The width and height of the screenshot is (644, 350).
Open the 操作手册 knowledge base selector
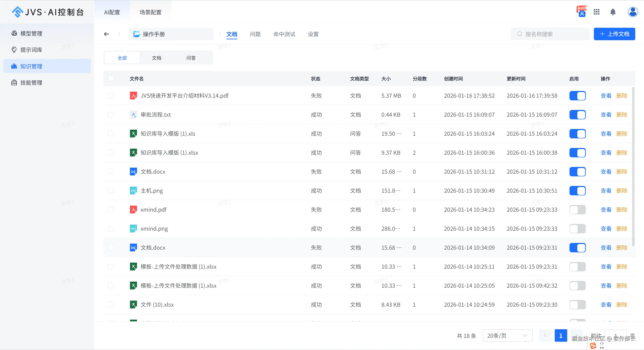(171, 34)
